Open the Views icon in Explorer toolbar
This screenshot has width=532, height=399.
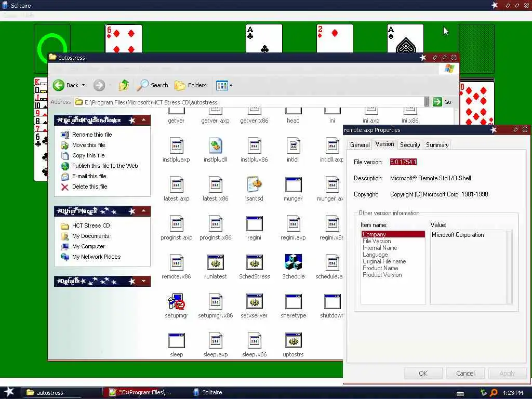[x=222, y=86]
